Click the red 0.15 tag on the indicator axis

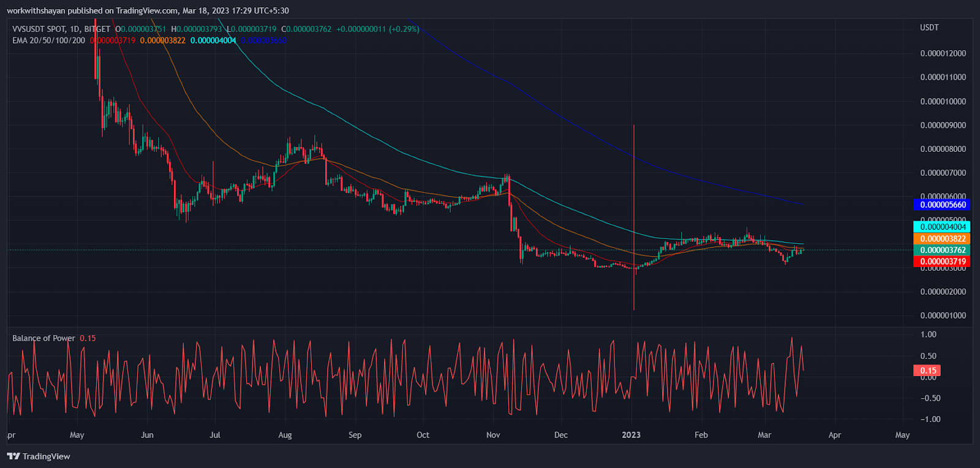(x=927, y=371)
